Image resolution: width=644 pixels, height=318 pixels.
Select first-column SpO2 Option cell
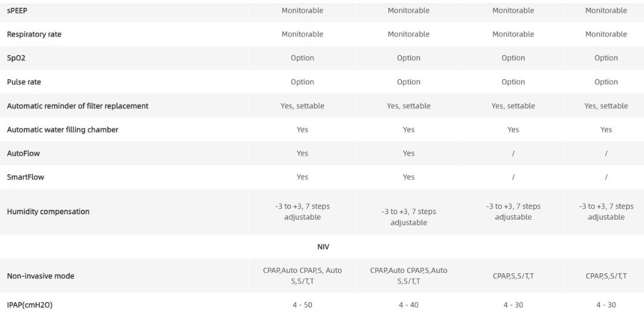(302, 58)
